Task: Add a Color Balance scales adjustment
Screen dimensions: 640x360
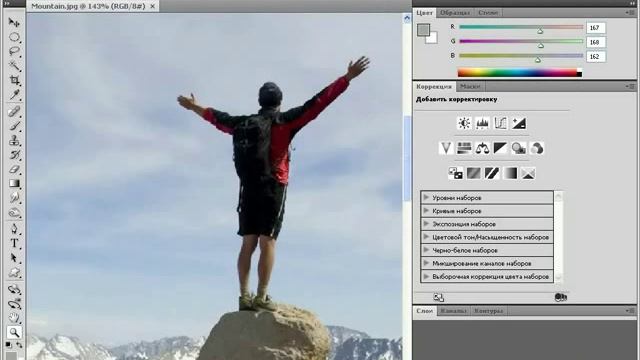Action: (482, 148)
